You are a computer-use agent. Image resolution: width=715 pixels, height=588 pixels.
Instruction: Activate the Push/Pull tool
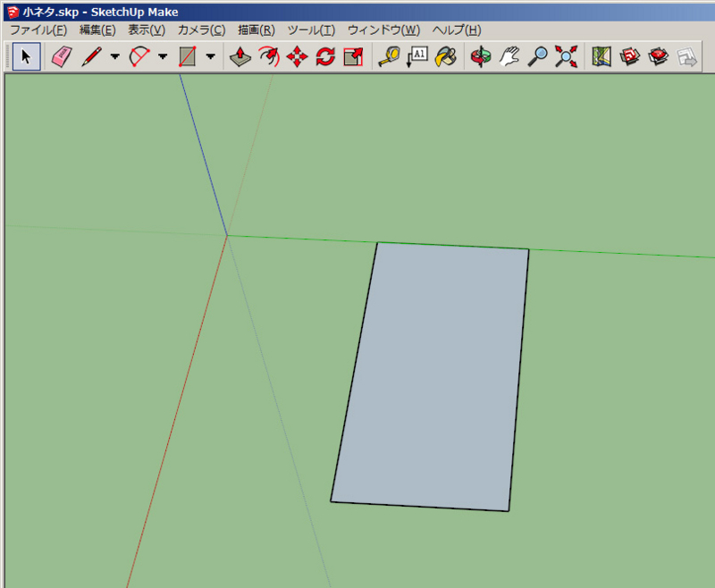click(x=239, y=56)
